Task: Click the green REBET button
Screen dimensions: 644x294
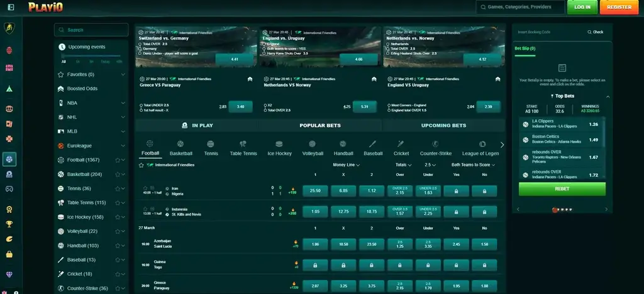Action: [x=562, y=189]
